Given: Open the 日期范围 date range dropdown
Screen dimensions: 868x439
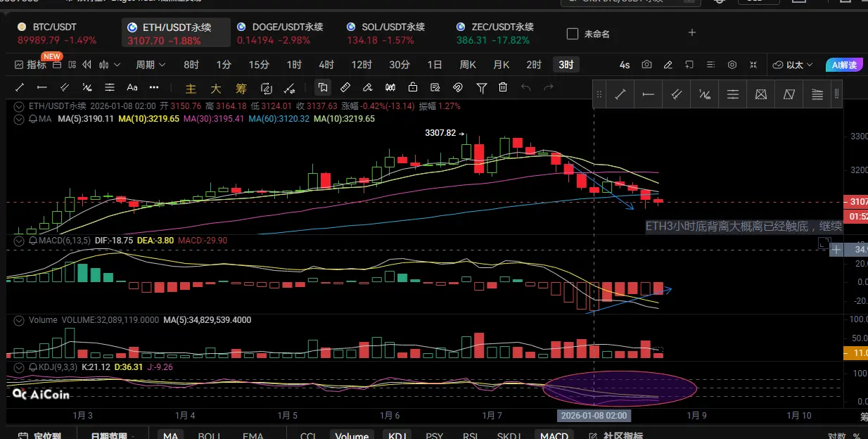Looking at the screenshot, I should pos(114,436).
